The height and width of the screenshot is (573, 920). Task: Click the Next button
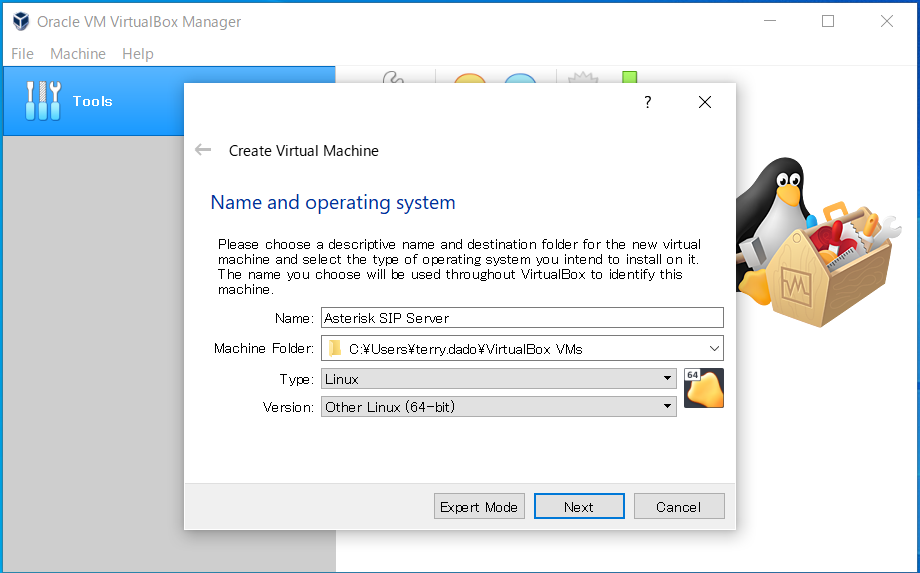pos(579,507)
